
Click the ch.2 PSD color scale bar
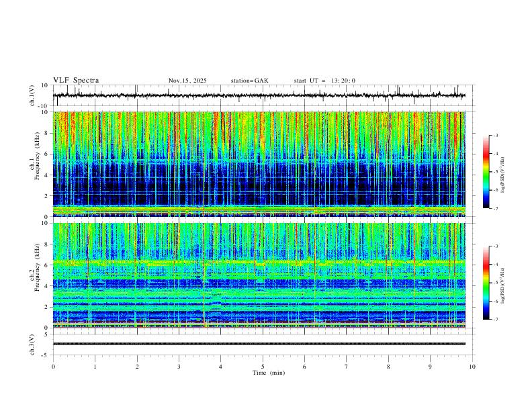[x=486, y=283]
